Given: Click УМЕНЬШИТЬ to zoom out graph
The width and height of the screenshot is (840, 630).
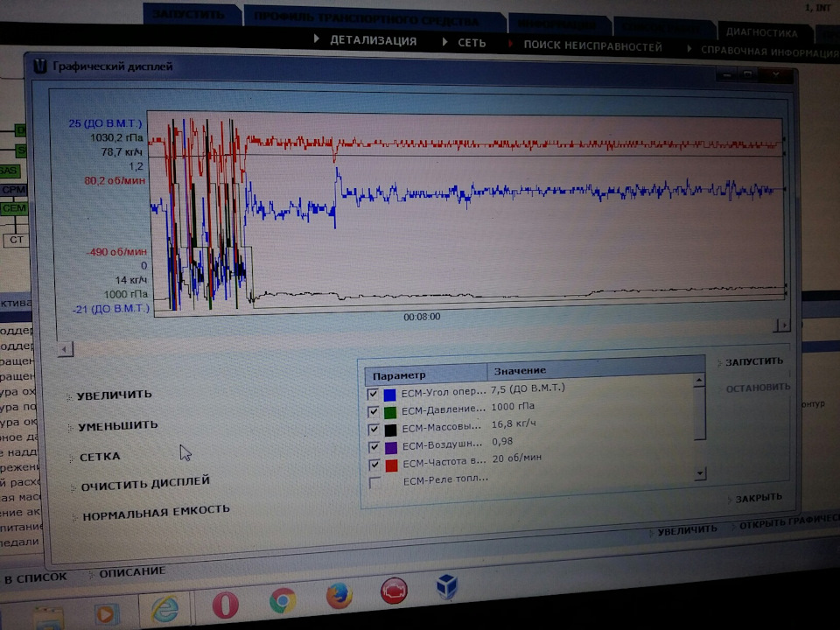Looking at the screenshot, I should pyautogui.click(x=118, y=426).
